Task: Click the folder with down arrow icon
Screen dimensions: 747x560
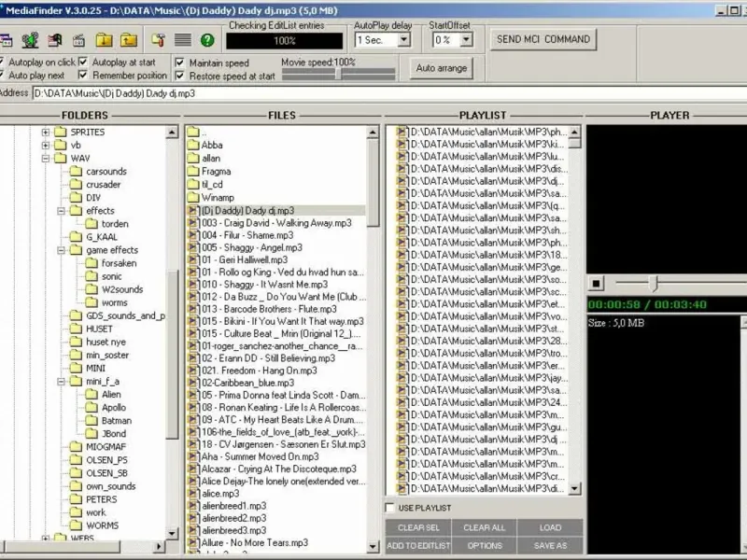Action: pos(105,40)
